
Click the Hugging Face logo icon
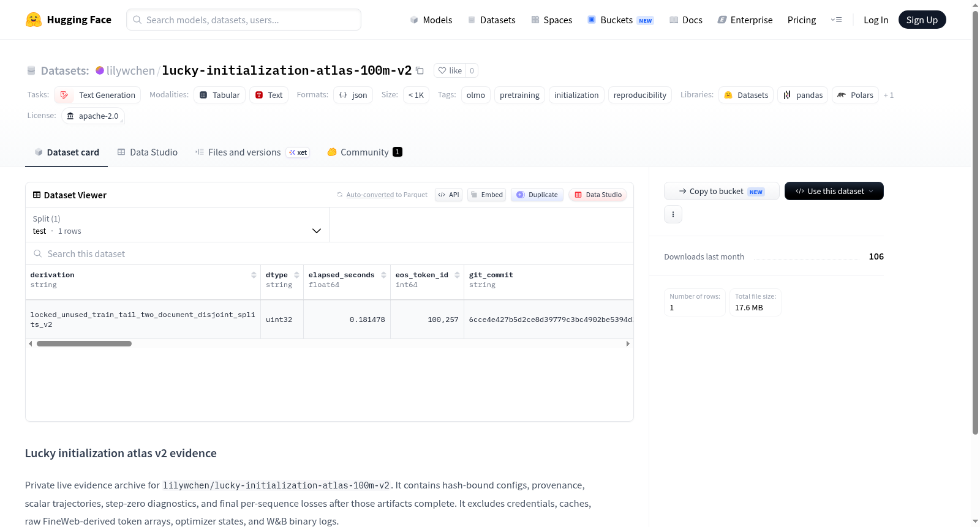click(x=34, y=20)
